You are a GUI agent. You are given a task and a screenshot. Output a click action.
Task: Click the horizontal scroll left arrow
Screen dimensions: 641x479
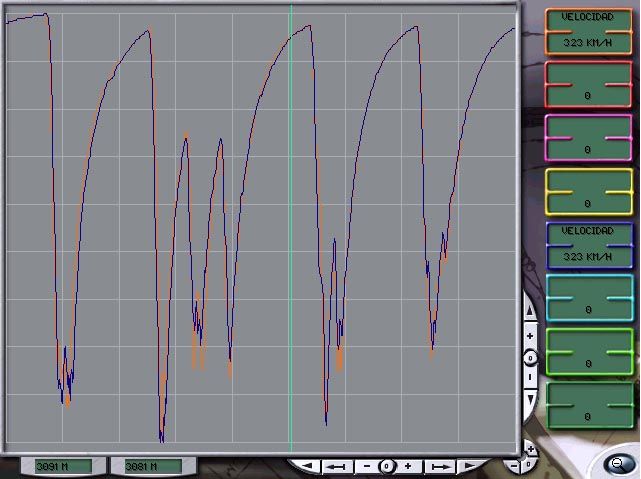pos(307,466)
